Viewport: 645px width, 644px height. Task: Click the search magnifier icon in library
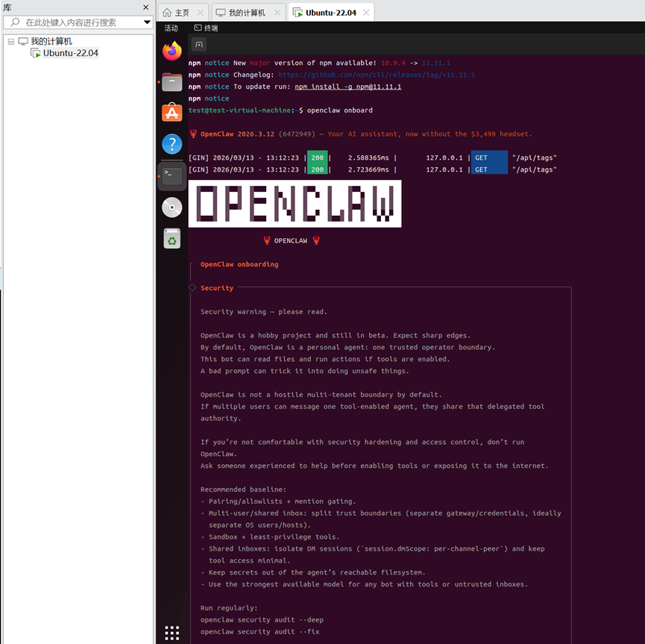click(15, 22)
